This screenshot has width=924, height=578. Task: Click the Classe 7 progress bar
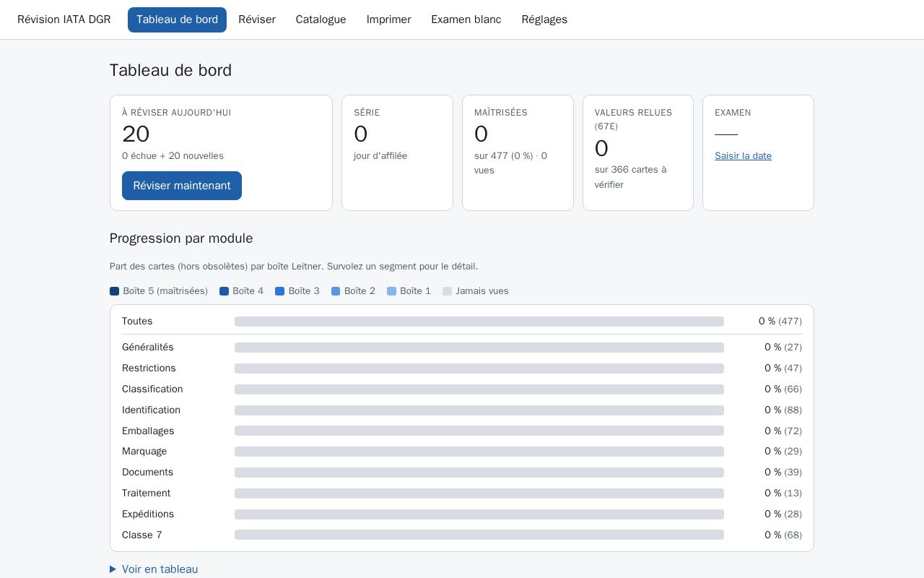point(479,535)
